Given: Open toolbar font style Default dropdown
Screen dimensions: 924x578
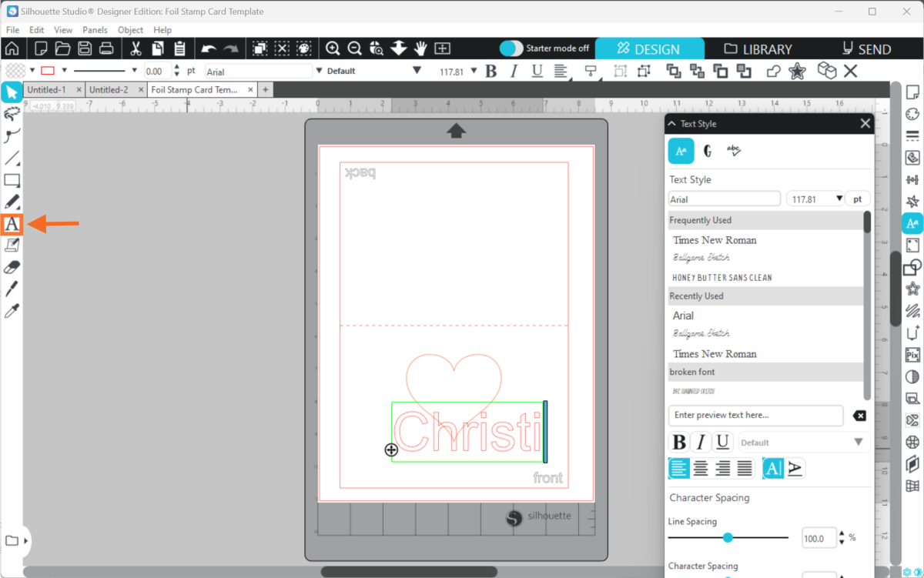Looking at the screenshot, I should click(417, 71).
